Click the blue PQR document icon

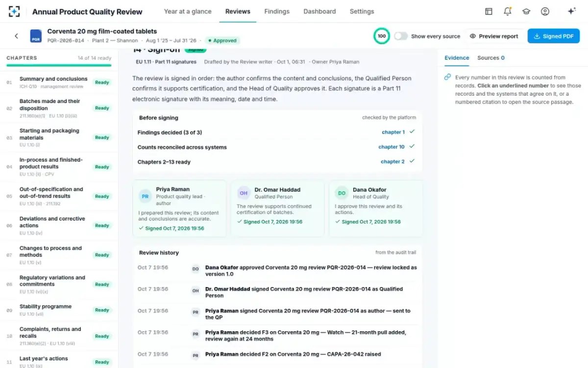pos(36,36)
